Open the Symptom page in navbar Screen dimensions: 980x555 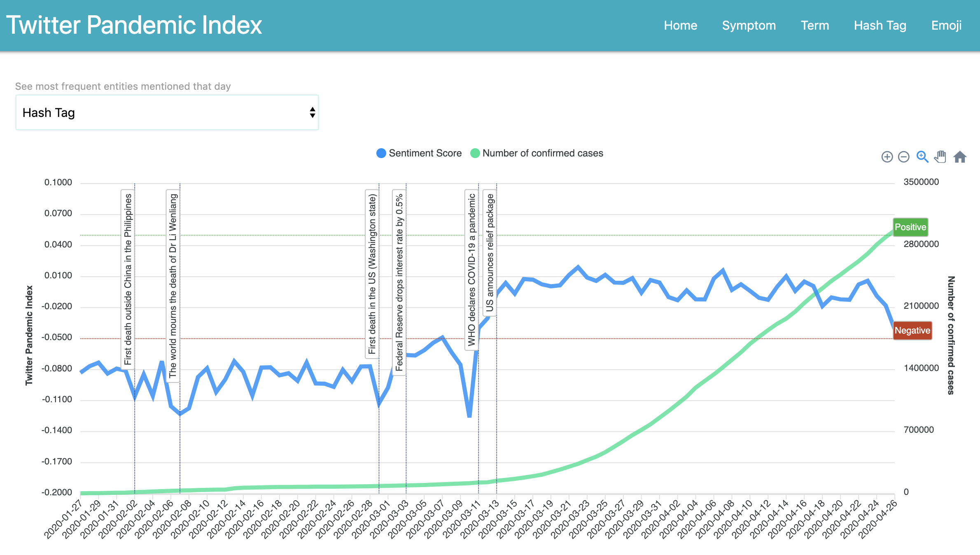[x=749, y=26]
